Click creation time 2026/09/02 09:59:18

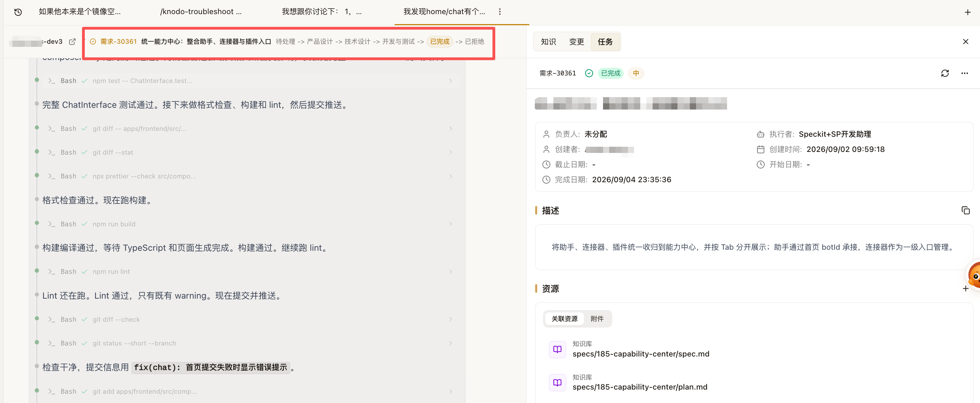pos(845,149)
